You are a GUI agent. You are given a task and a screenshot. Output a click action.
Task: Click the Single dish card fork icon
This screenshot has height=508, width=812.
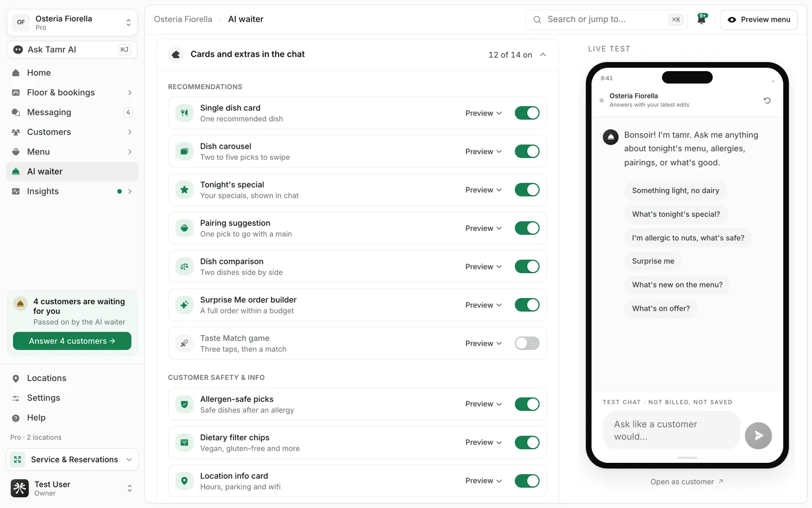coord(184,113)
